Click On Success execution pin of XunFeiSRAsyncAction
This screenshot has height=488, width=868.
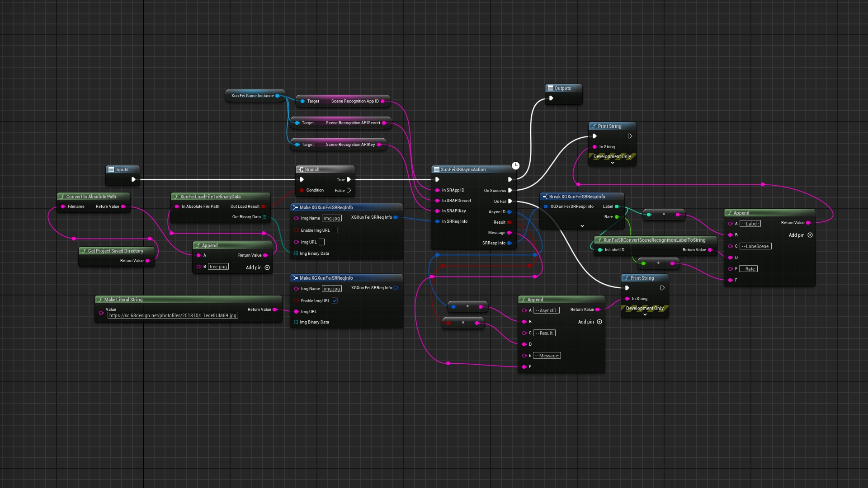pos(510,190)
